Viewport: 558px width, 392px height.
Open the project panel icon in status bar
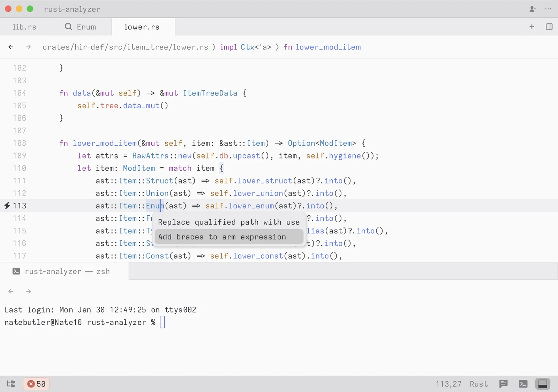[x=11, y=384]
